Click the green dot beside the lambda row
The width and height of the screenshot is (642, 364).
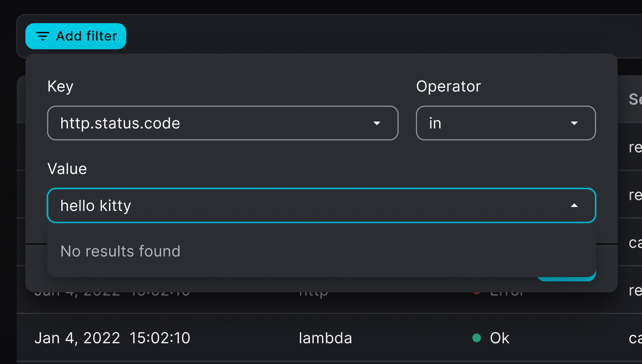tap(476, 338)
